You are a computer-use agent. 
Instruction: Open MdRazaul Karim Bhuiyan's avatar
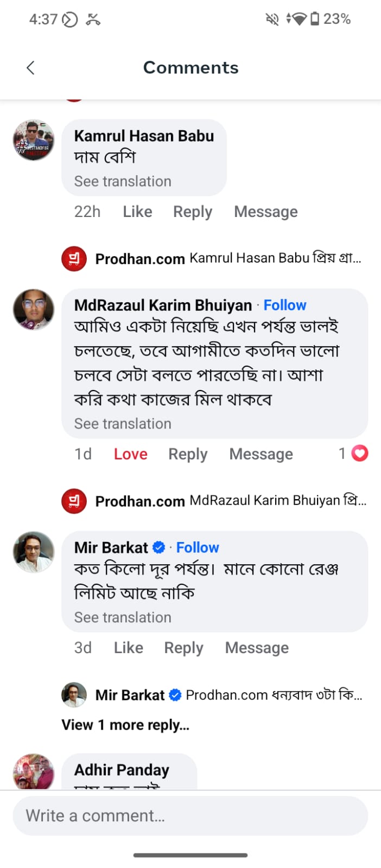[34, 310]
